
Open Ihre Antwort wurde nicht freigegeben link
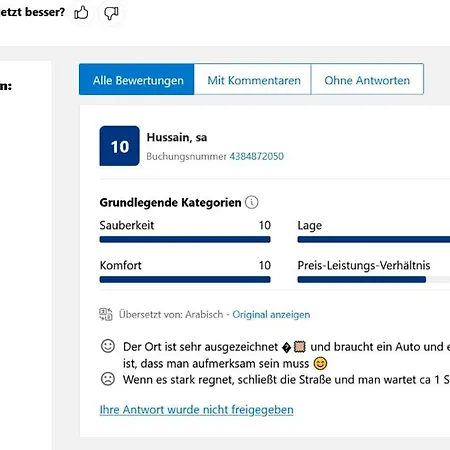[197, 410]
